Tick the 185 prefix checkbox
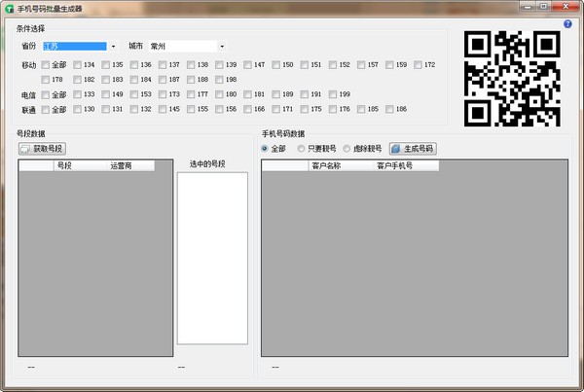 [x=361, y=110]
